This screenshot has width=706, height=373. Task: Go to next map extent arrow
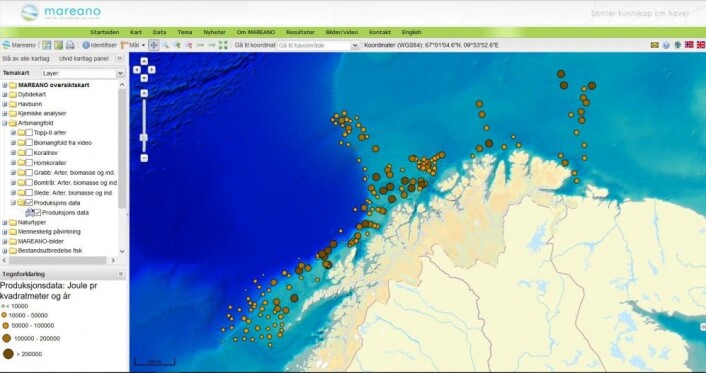point(212,45)
